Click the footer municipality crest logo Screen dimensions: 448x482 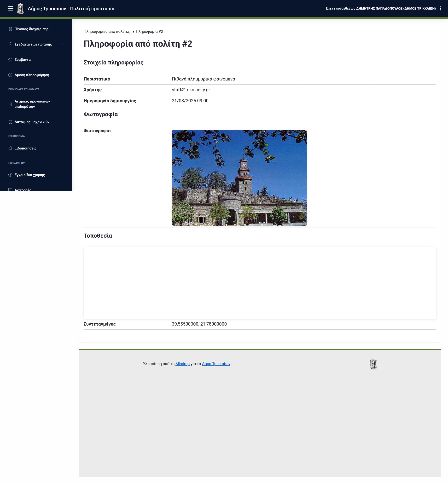[x=373, y=364]
